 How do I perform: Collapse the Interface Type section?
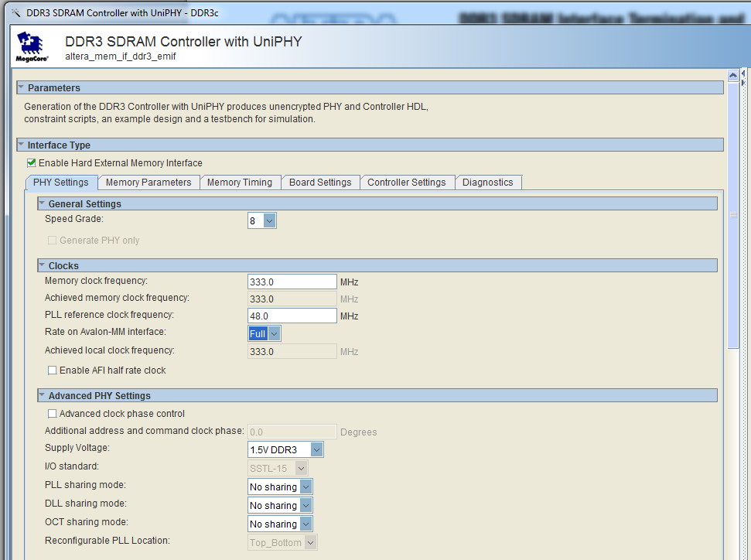pyautogui.click(x=21, y=144)
